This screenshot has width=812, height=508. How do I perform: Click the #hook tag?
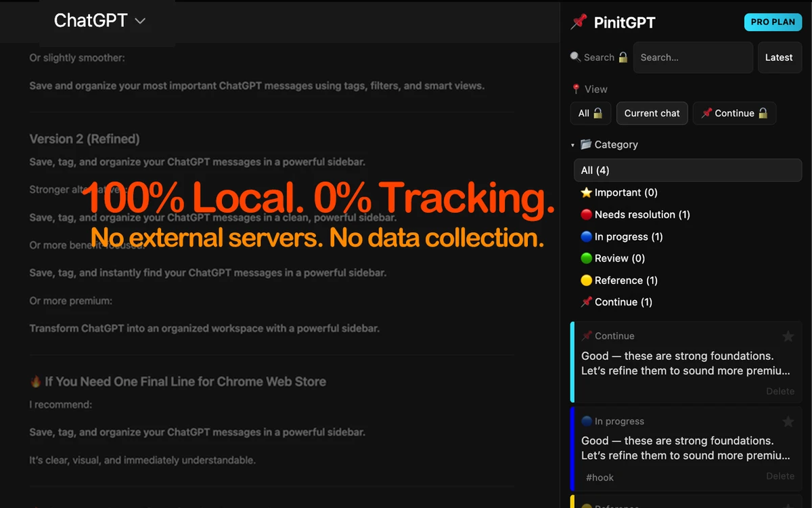[x=600, y=478]
